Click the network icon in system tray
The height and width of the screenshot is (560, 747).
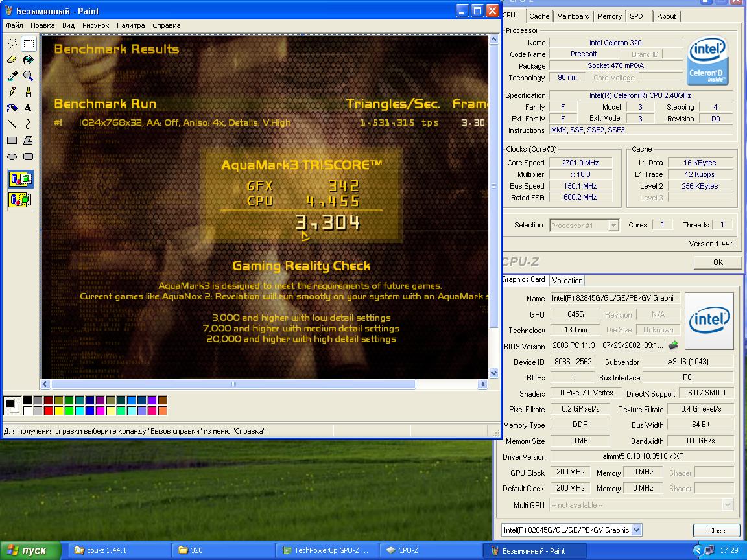pyautogui.click(x=710, y=550)
